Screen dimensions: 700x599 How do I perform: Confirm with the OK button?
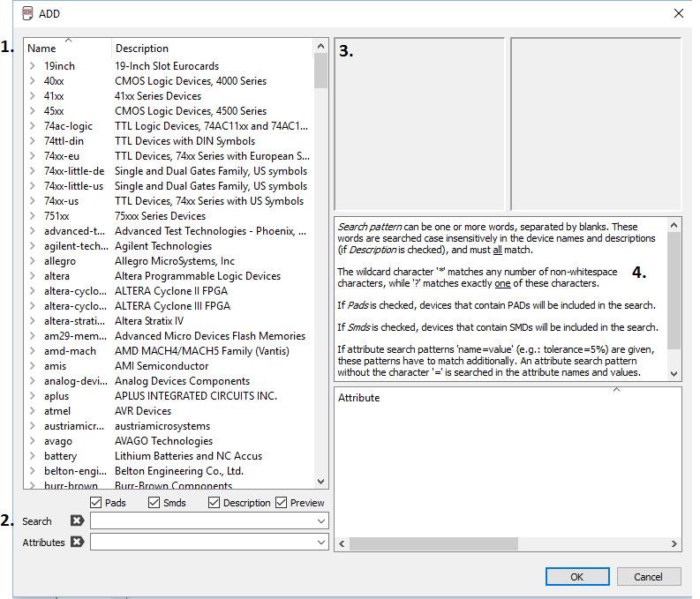point(576,577)
